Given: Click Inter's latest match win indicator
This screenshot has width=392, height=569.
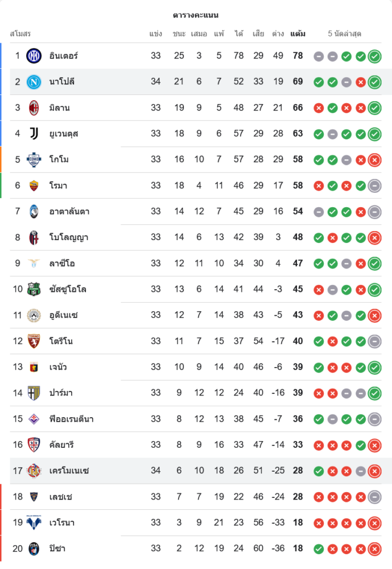Looking at the screenshot, I should [x=374, y=56].
